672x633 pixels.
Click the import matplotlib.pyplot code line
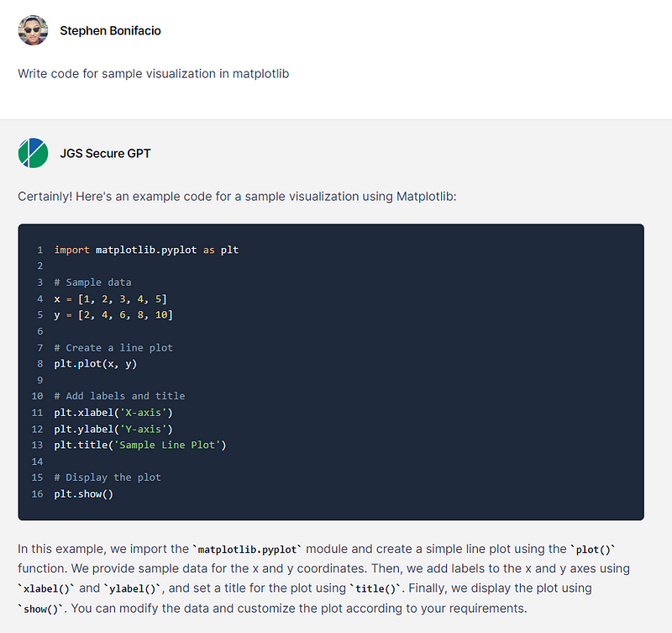[x=146, y=250]
